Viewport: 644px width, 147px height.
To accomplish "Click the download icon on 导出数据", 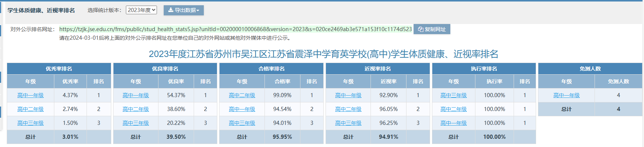I will [x=171, y=10].
